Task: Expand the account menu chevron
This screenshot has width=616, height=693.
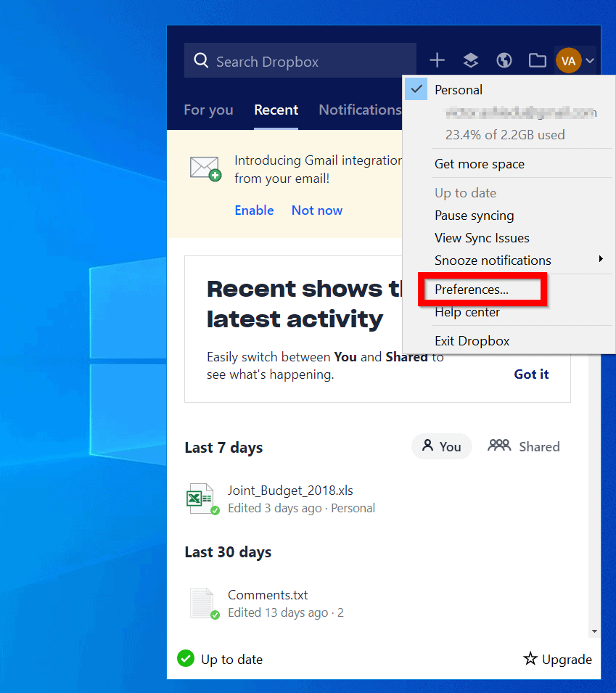Action: coord(590,60)
